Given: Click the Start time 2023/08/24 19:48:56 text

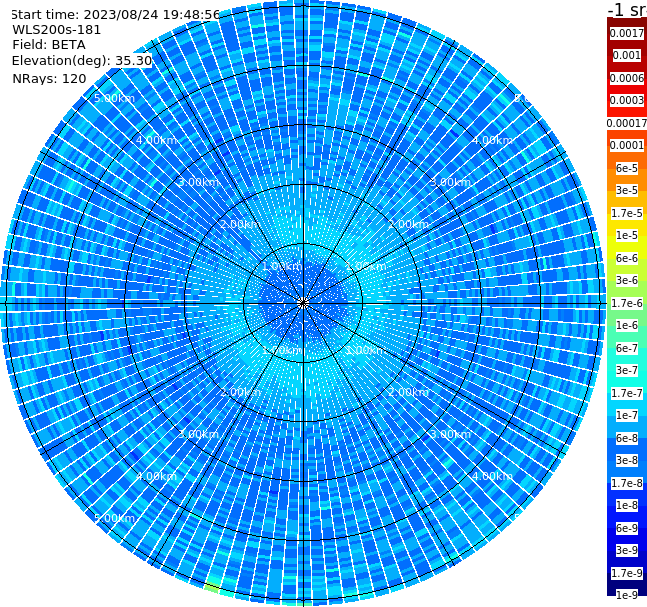Looking at the screenshot, I should [115, 14].
